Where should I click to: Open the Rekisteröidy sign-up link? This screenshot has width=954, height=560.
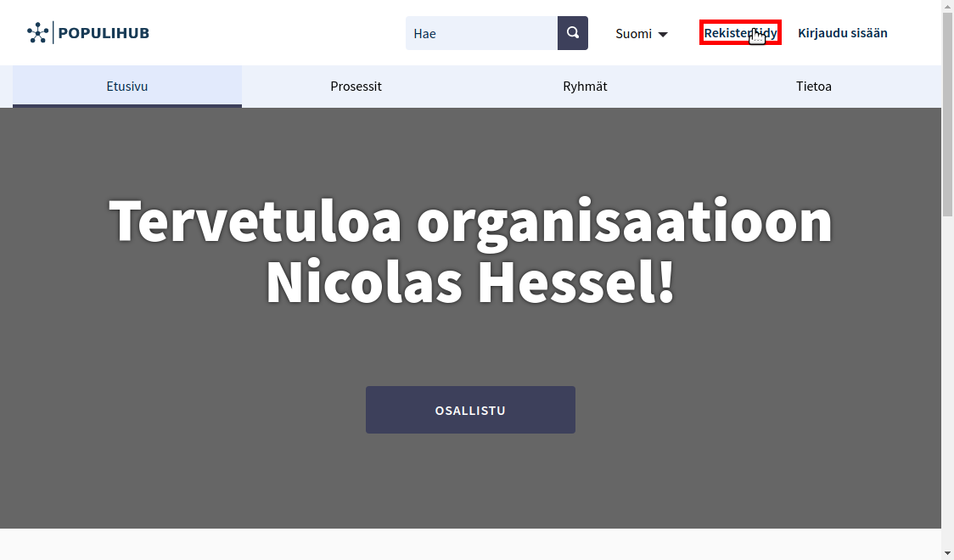[x=740, y=33]
